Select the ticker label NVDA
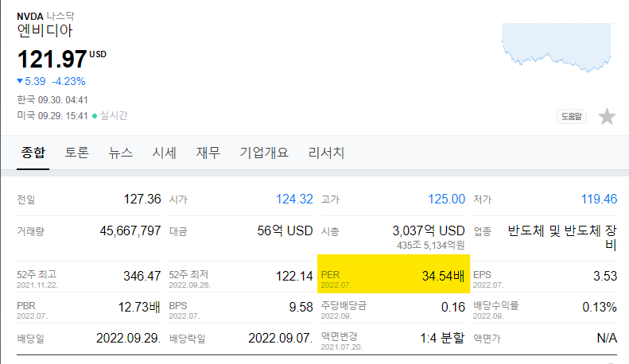The height and width of the screenshot is (364, 629). [x=30, y=17]
